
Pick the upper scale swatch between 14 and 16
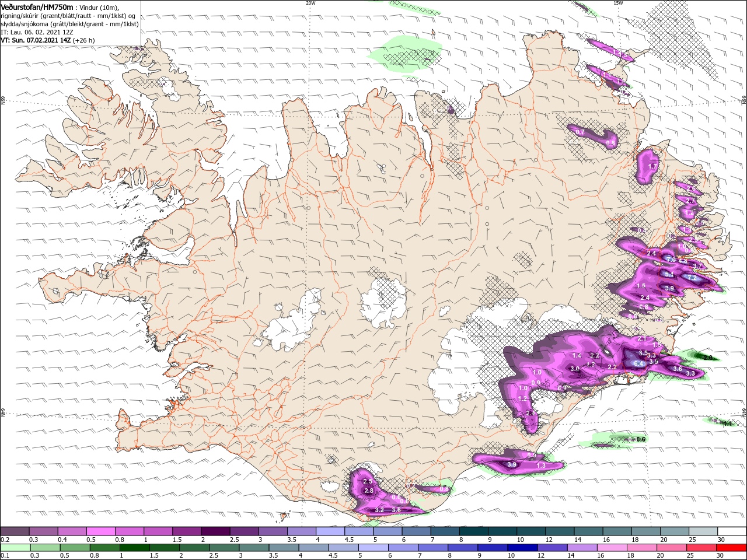pyautogui.click(x=587, y=531)
